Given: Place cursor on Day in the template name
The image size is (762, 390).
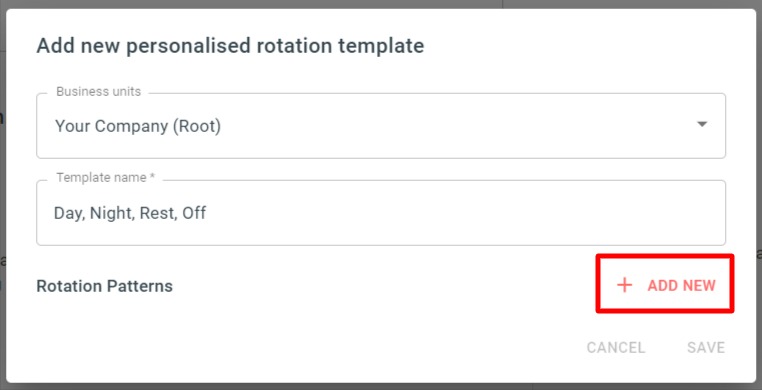Looking at the screenshot, I should pyautogui.click(x=69, y=213).
